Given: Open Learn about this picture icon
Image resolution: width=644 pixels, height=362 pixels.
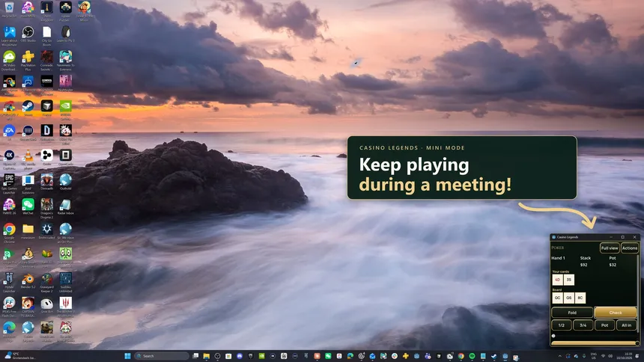Looking at the screenshot, I should pos(9,36).
